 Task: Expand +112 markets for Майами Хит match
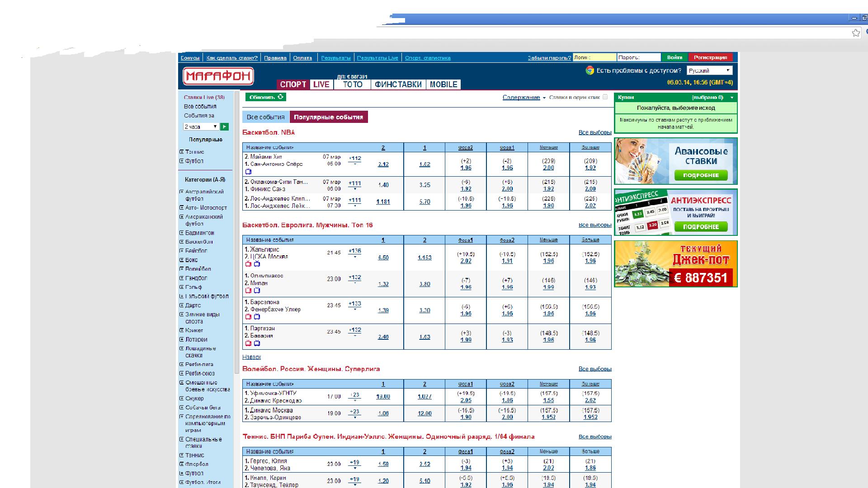(x=355, y=160)
